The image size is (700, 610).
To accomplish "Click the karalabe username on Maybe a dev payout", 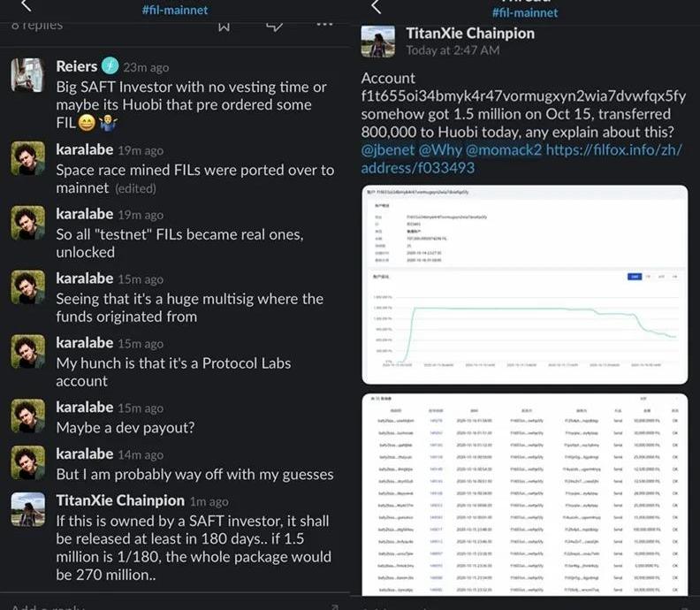I will tap(85, 408).
